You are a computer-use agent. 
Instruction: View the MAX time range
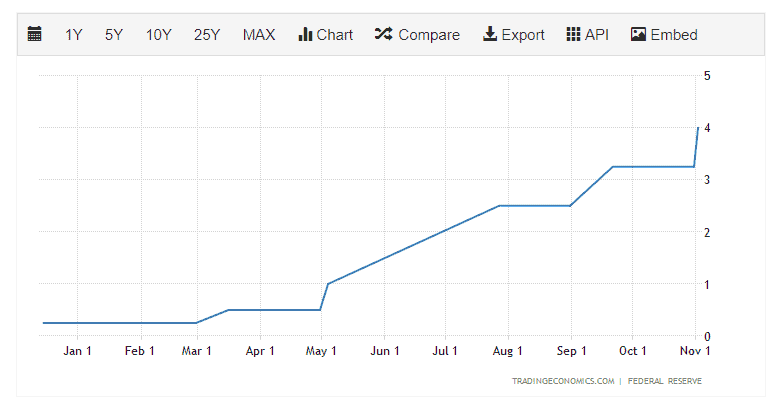(x=259, y=35)
